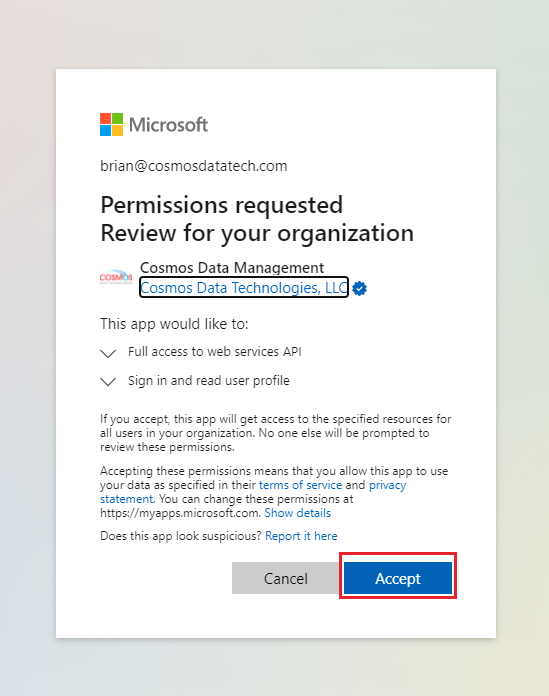549x696 pixels.
Task: Click the blue verified publisher badge
Action: pyautogui.click(x=359, y=289)
